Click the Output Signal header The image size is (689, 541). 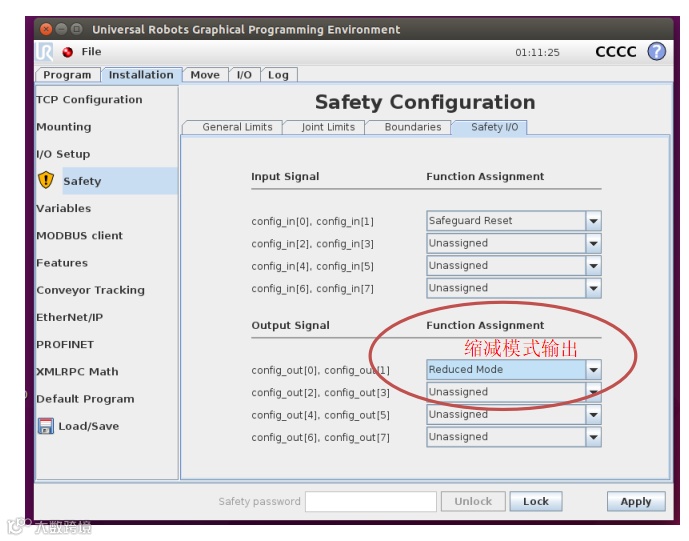coord(290,326)
